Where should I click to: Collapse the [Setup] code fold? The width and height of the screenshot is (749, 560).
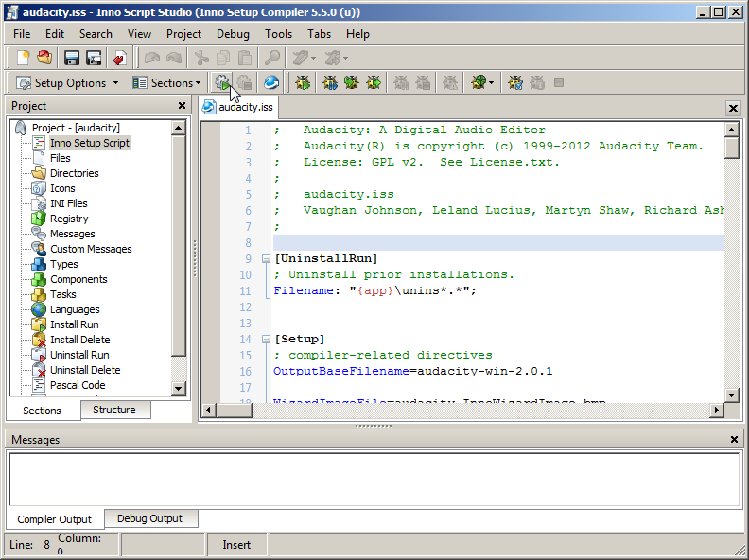point(266,340)
